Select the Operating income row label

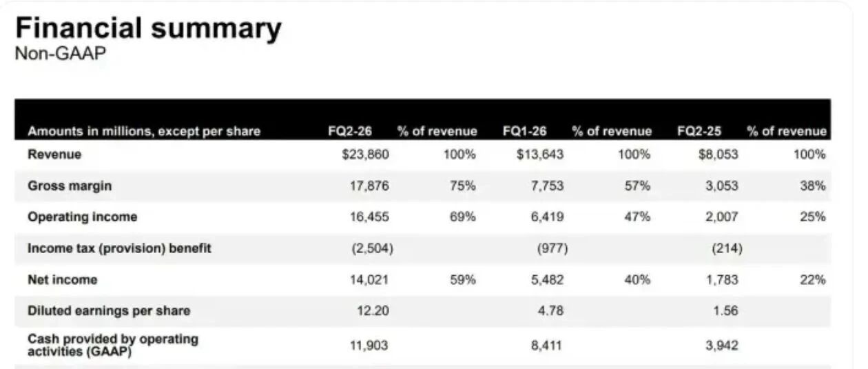tap(83, 217)
